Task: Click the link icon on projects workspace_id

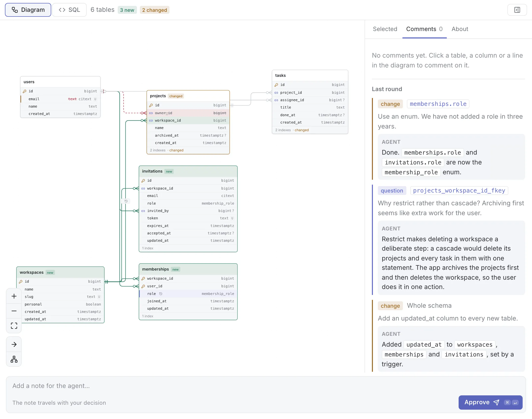Action: coord(151,121)
